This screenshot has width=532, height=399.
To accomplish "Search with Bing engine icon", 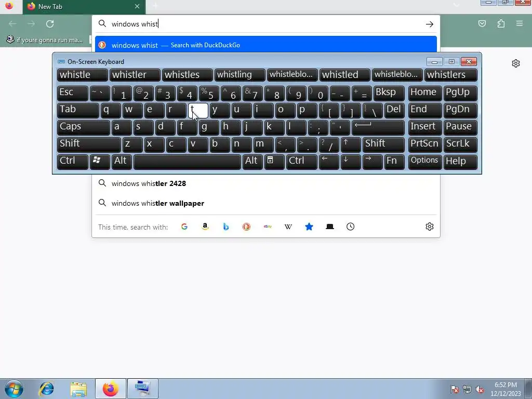I will pos(226,227).
